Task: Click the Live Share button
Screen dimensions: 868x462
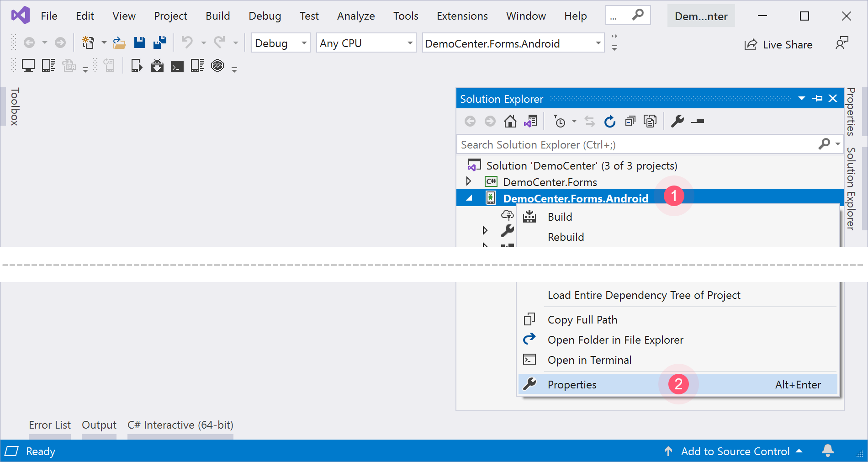Action: 778,44
